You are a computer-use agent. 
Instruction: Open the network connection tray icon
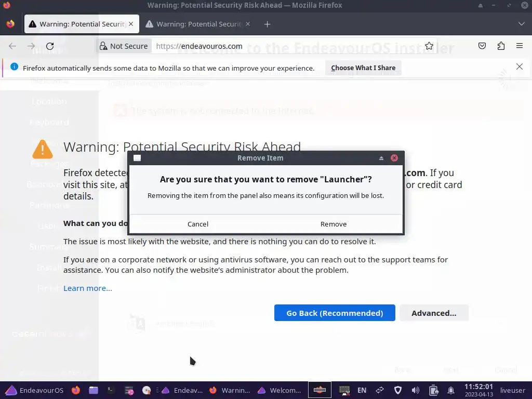[x=380, y=390]
